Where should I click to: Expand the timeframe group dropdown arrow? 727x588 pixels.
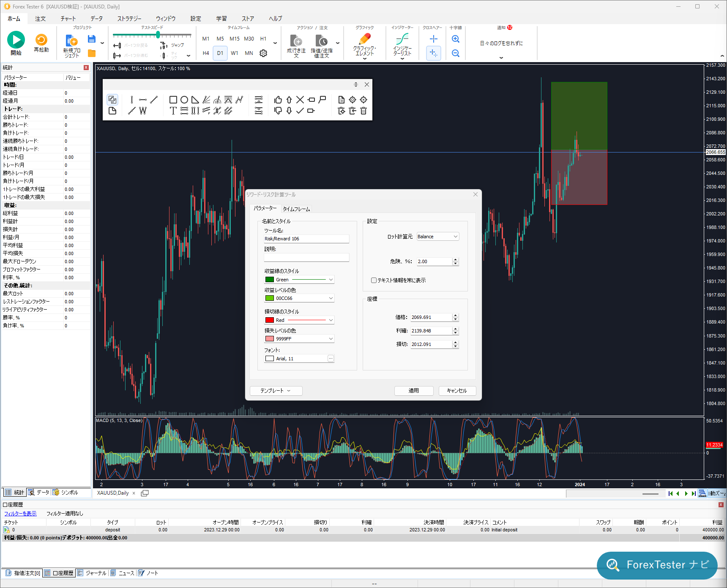pos(275,43)
